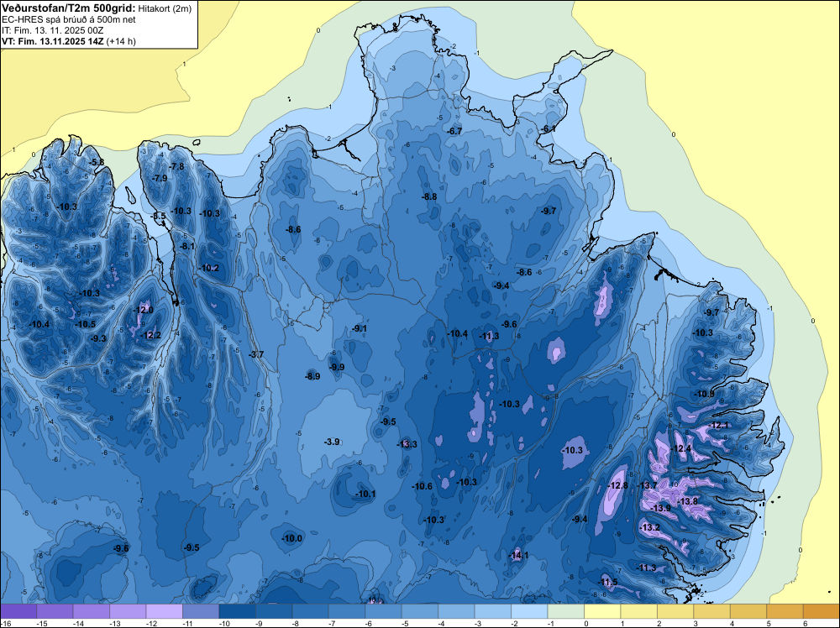Click the legend color swatch between -16 and -15

18,611
